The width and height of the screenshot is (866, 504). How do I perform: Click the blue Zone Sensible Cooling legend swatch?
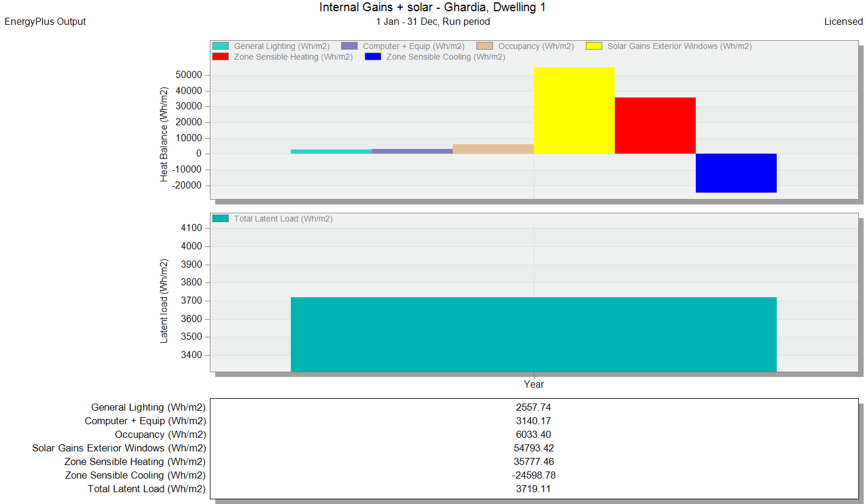coord(373,57)
